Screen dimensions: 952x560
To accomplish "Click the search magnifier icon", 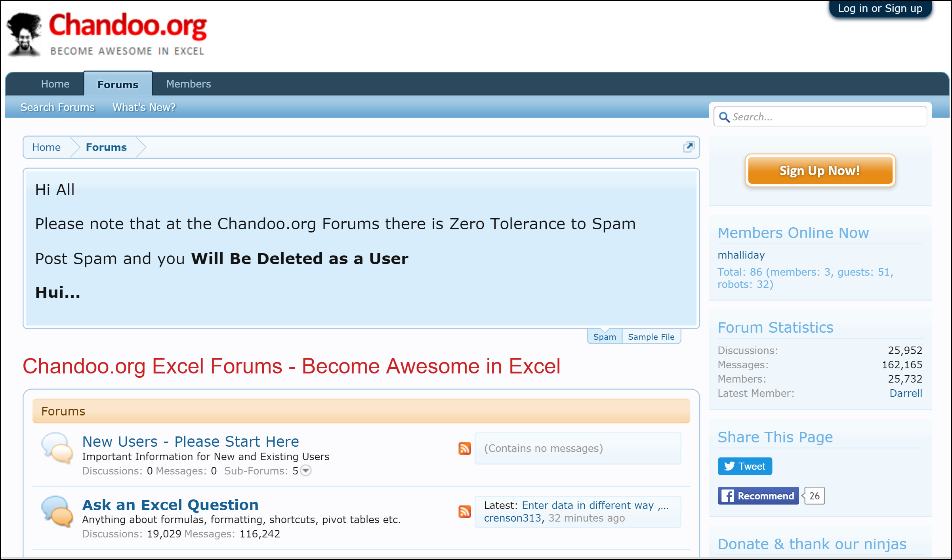I will pyautogui.click(x=724, y=117).
